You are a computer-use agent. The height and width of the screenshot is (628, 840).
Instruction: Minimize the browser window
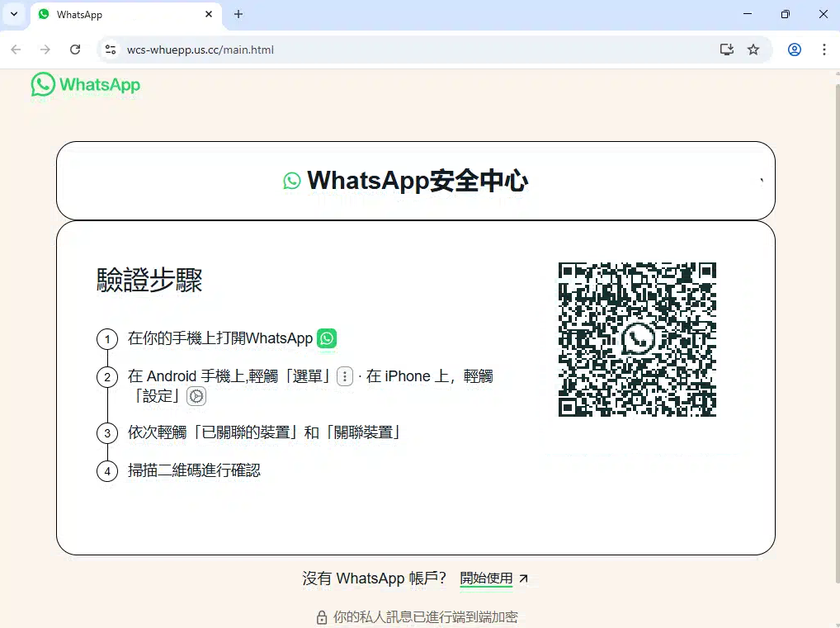(x=748, y=15)
